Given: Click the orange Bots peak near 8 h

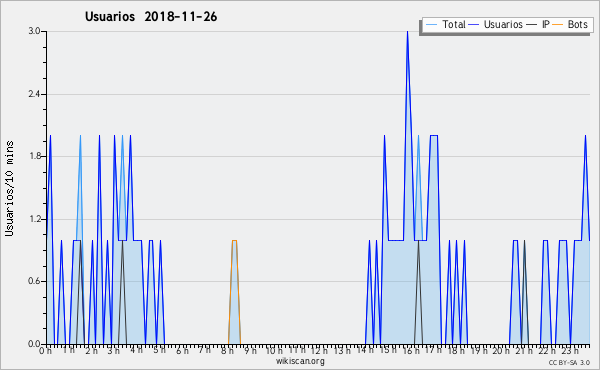Looking at the screenshot, I should point(234,241).
